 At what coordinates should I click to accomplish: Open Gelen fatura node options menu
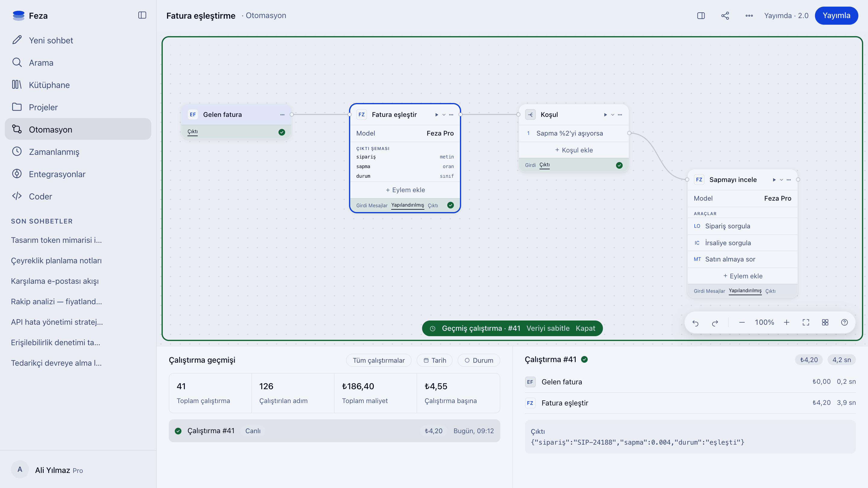pyautogui.click(x=282, y=115)
